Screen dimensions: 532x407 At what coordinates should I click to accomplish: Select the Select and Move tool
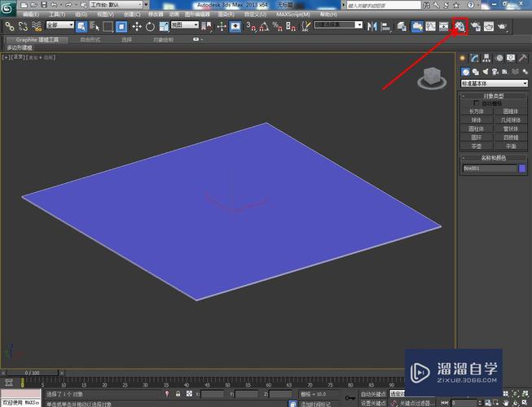(x=137, y=26)
